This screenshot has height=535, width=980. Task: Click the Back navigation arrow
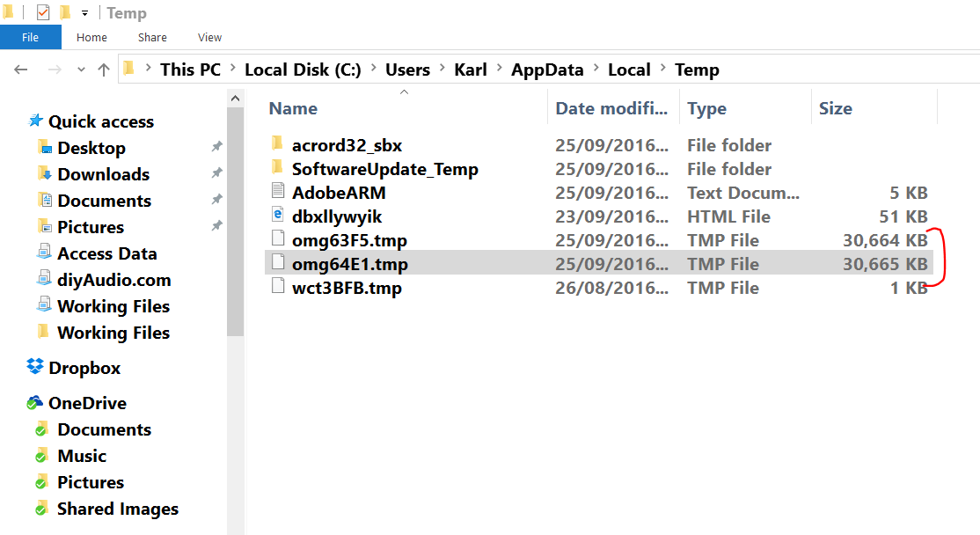[20, 70]
